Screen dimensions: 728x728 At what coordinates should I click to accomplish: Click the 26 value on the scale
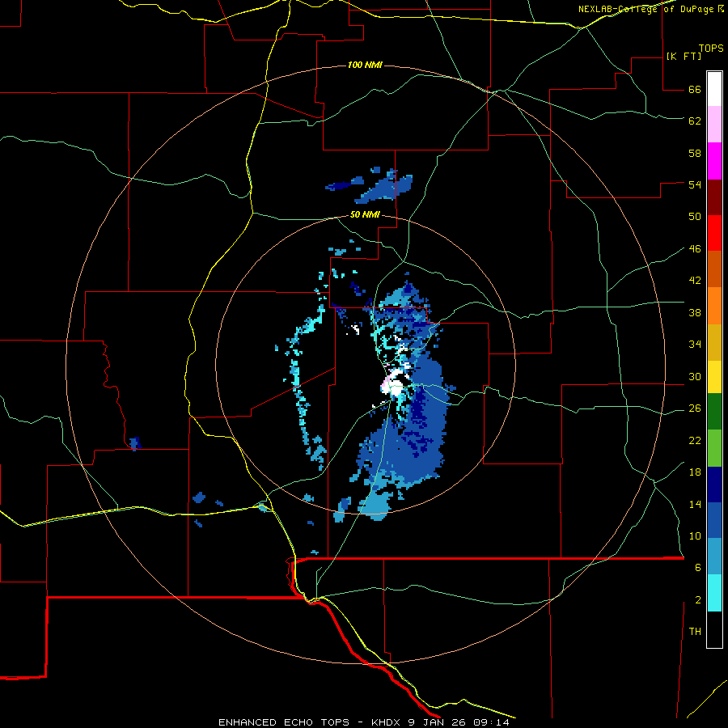(x=695, y=408)
